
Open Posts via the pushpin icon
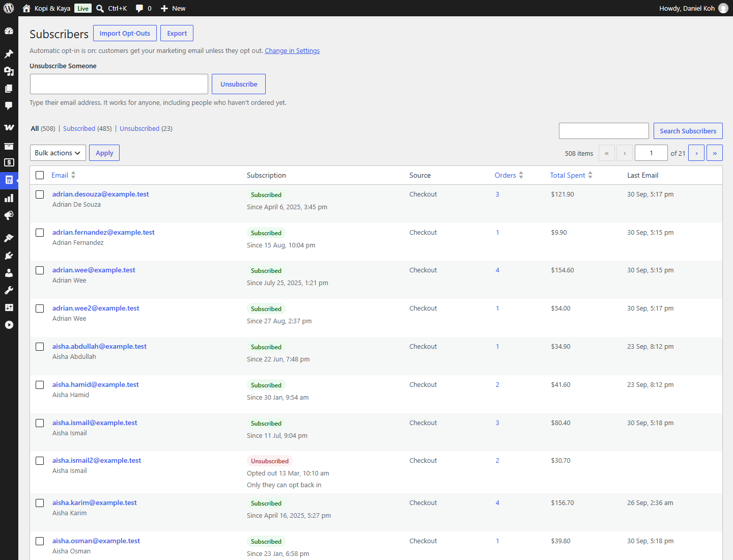[x=9, y=54]
